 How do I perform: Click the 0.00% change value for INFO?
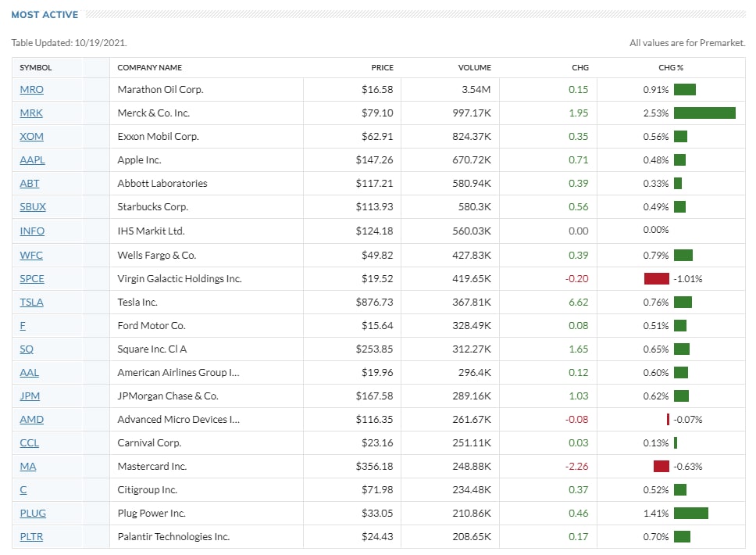(x=656, y=230)
